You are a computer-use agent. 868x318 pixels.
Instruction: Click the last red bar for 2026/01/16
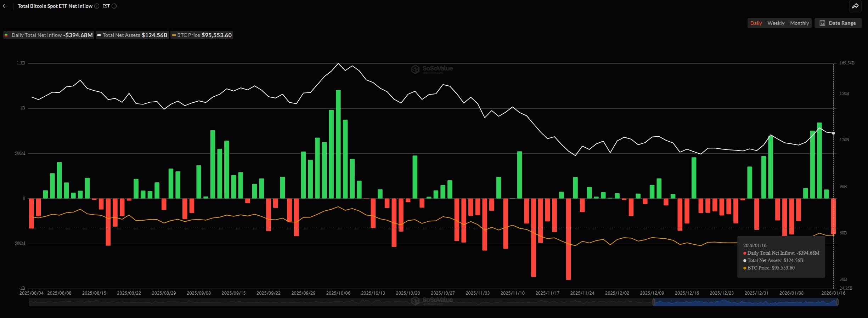[833, 216]
